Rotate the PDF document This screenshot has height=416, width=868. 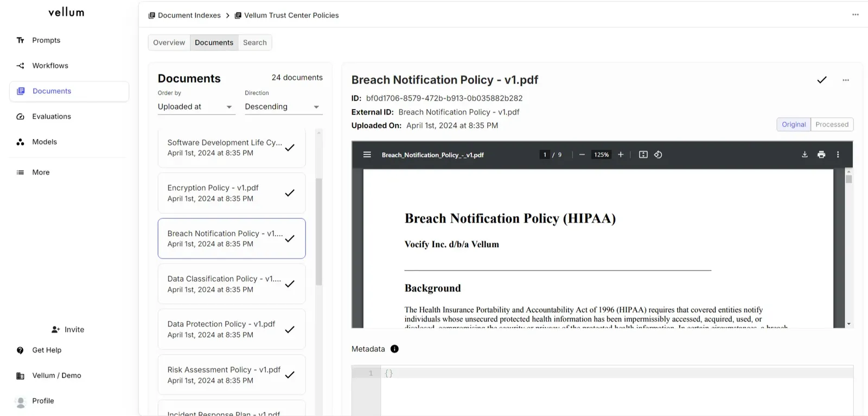pyautogui.click(x=658, y=155)
